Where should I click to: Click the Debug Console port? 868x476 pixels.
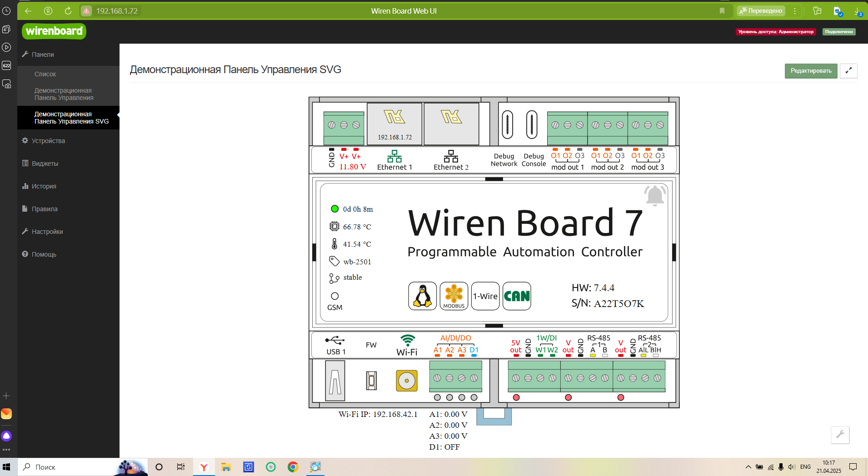point(532,124)
